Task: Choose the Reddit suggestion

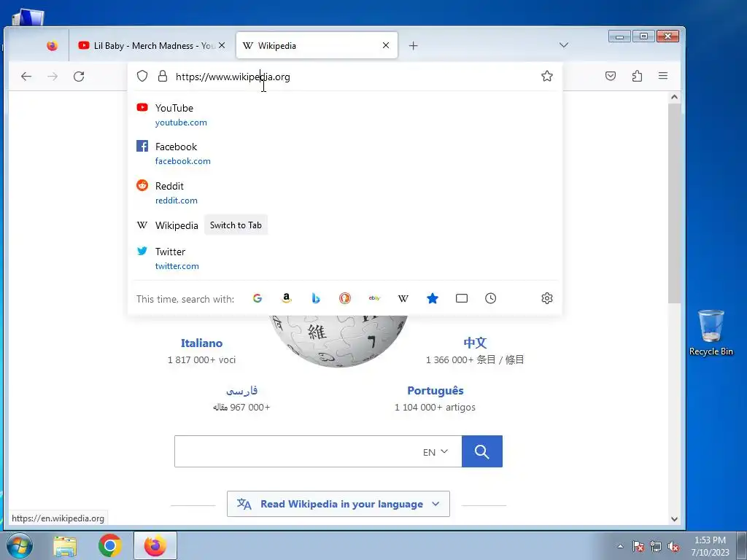Action: (345, 192)
